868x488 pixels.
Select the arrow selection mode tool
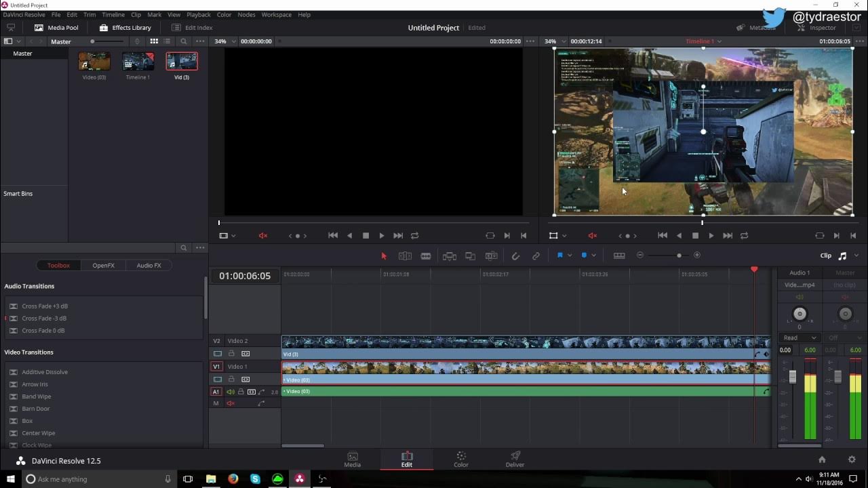click(x=384, y=256)
